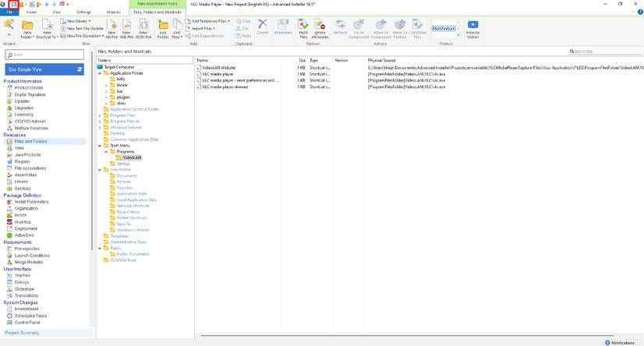Click New Text File Update
The image size is (644, 346).
tap(82, 28)
